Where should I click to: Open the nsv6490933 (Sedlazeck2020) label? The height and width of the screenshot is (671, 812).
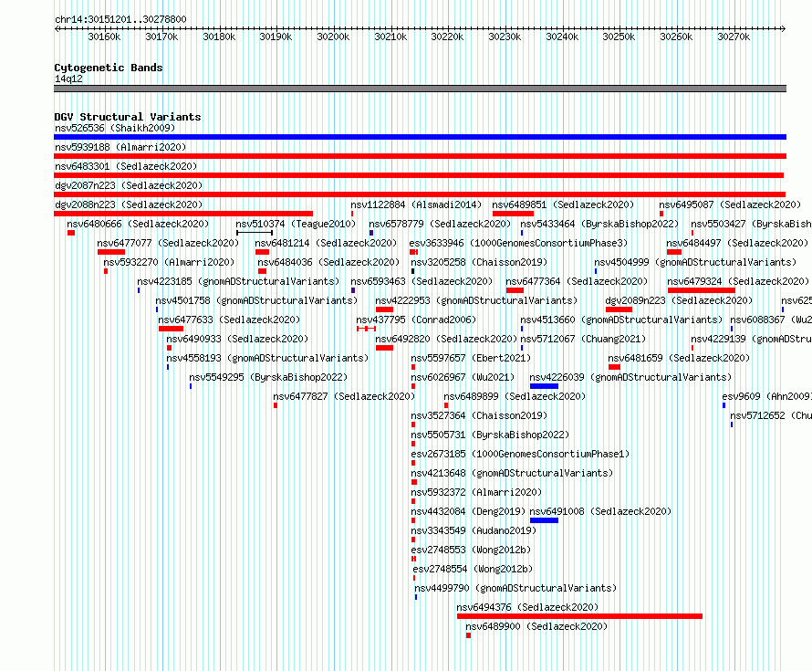237,339
